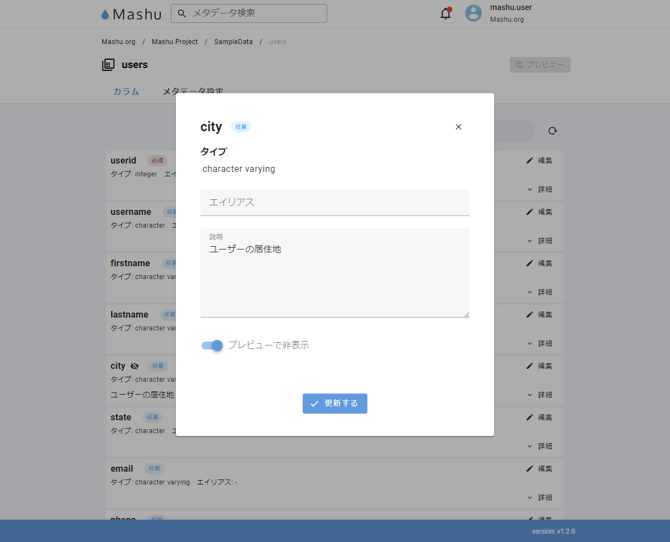Click the hidden-eye icon next to city
The image size is (670, 542).
click(x=135, y=366)
